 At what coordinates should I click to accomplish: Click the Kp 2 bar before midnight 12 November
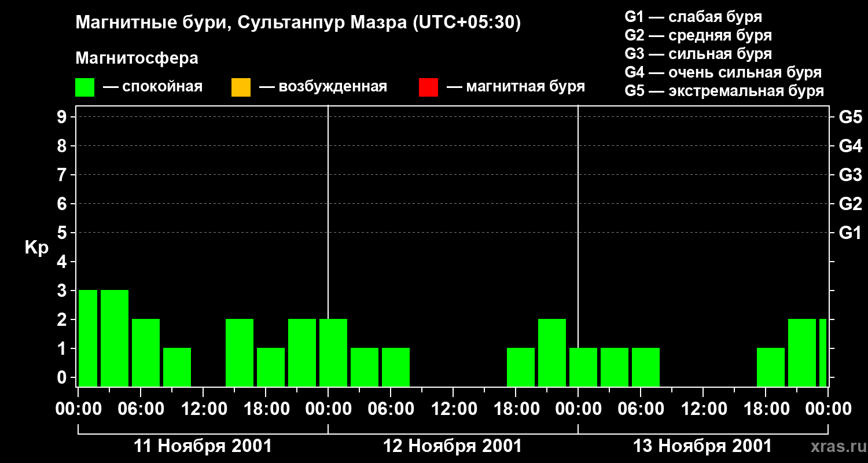[x=302, y=352]
